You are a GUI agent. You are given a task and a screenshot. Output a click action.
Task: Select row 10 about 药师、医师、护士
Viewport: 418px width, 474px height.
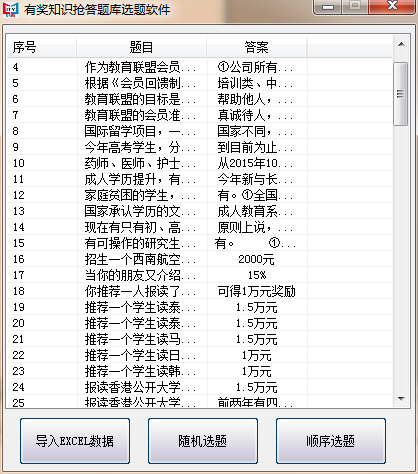199,163
